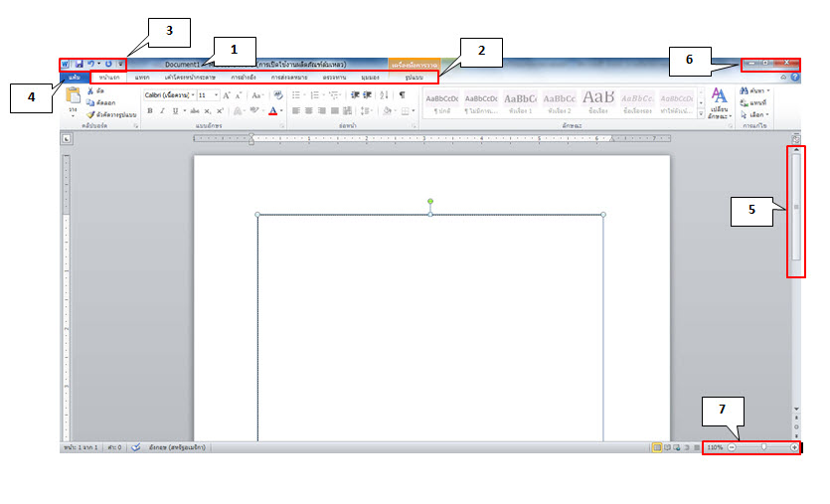Image resolution: width=830 pixels, height=504 pixels.
Task: Click the Undo arrow icon
Action: [89, 64]
